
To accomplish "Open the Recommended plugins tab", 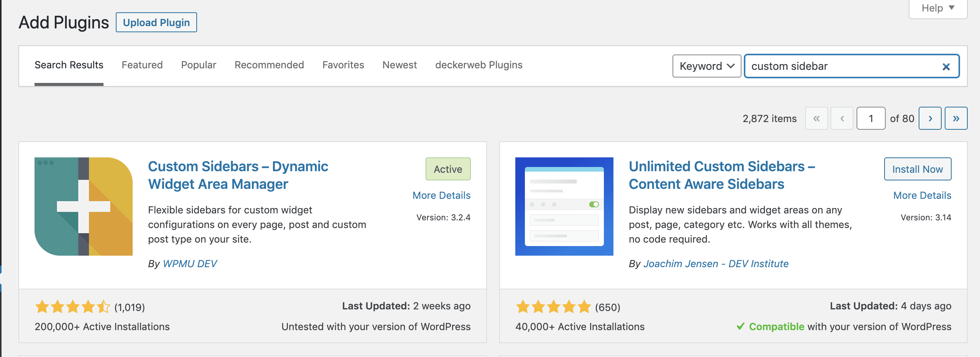I will pyautogui.click(x=269, y=65).
